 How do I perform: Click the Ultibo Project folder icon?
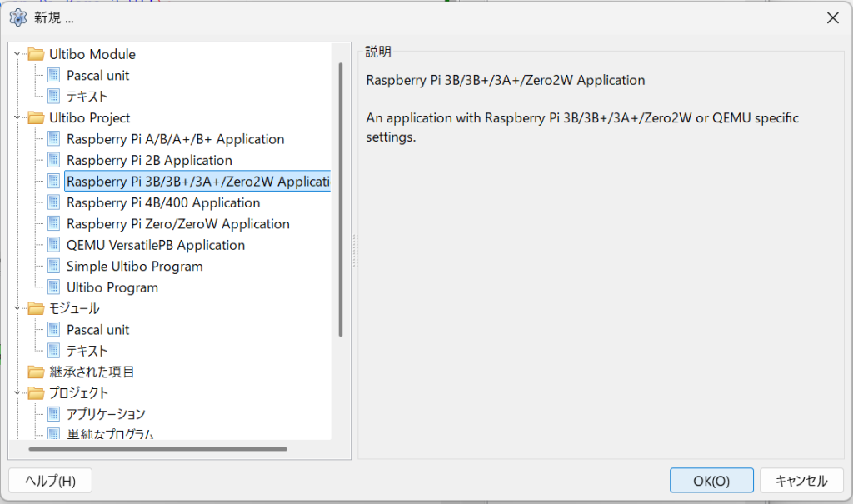pyautogui.click(x=36, y=117)
